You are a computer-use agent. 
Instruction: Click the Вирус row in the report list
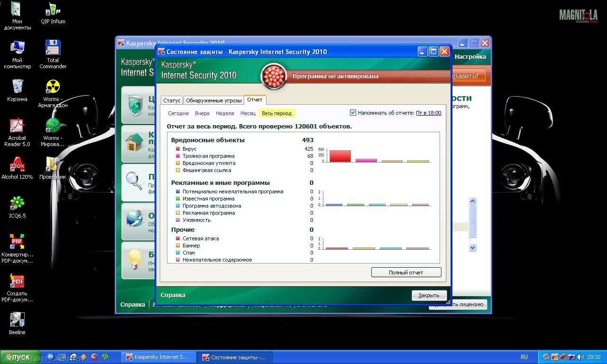click(244, 149)
